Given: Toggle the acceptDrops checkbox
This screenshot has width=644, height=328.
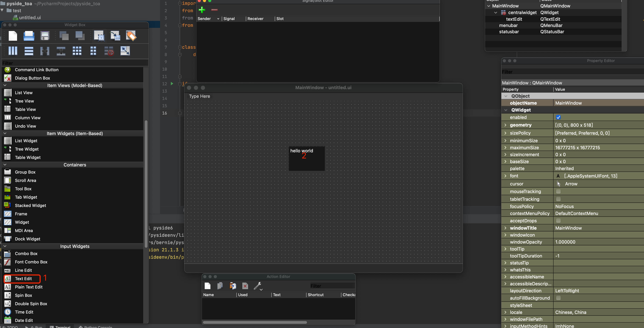Looking at the screenshot, I should coord(558,221).
